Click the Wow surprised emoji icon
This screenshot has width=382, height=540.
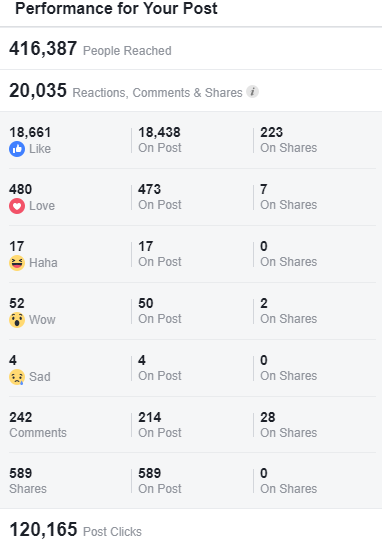(x=17, y=320)
